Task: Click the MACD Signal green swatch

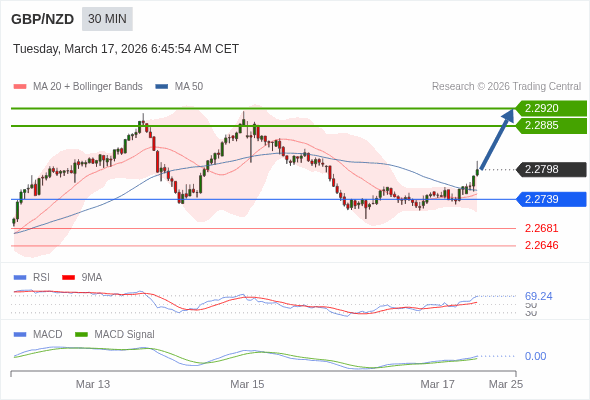Action: point(81,335)
